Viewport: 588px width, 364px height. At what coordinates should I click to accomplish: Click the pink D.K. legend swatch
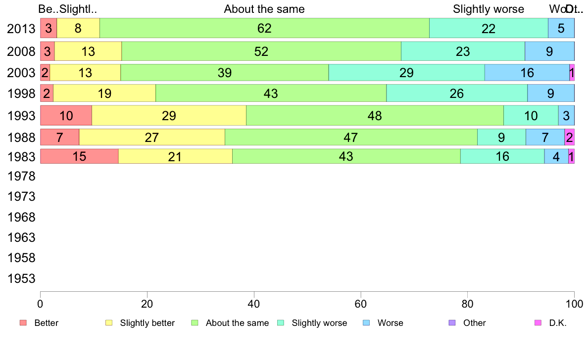pyautogui.click(x=538, y=323)
